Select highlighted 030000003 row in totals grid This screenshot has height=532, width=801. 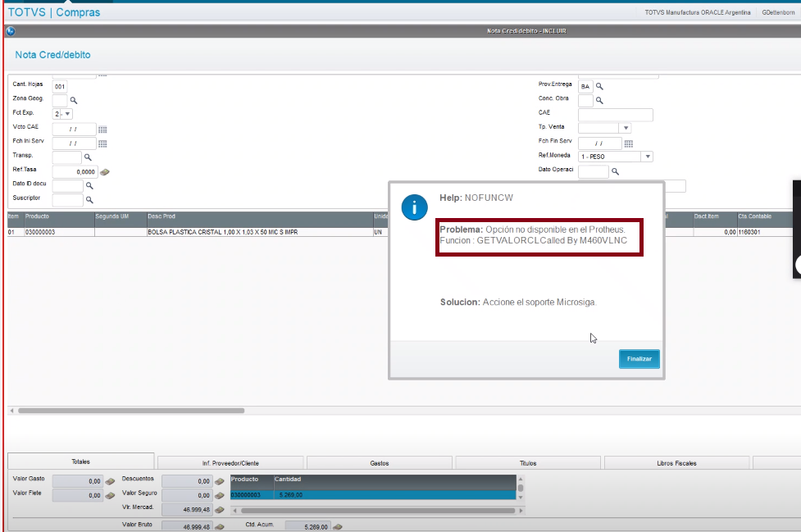pos(373,495)
